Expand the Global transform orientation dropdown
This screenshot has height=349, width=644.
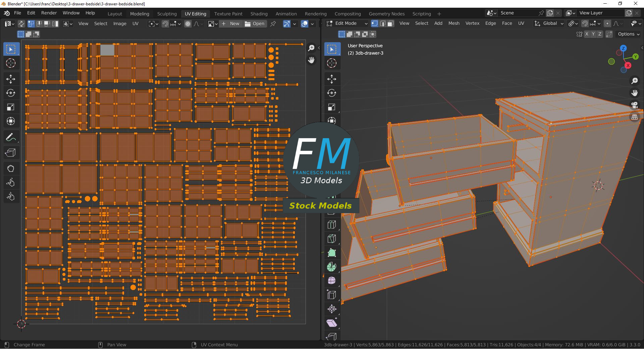(549, 23)
